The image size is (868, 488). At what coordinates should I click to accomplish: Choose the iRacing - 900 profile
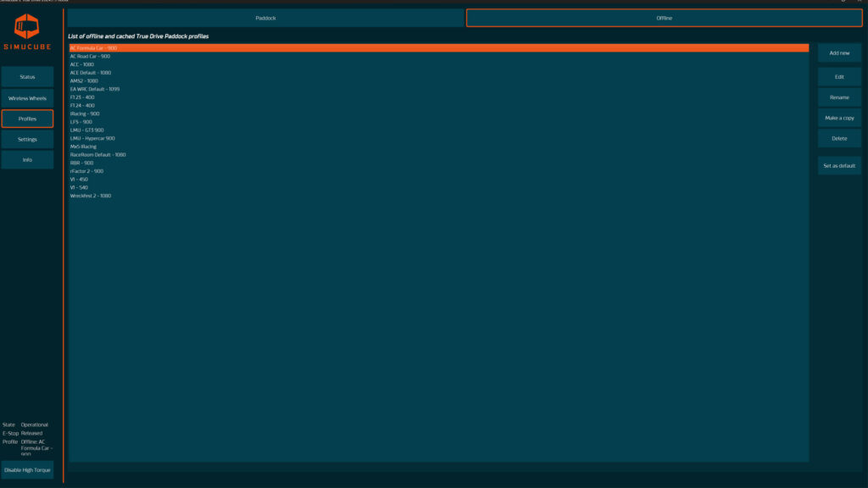point(85,114)
